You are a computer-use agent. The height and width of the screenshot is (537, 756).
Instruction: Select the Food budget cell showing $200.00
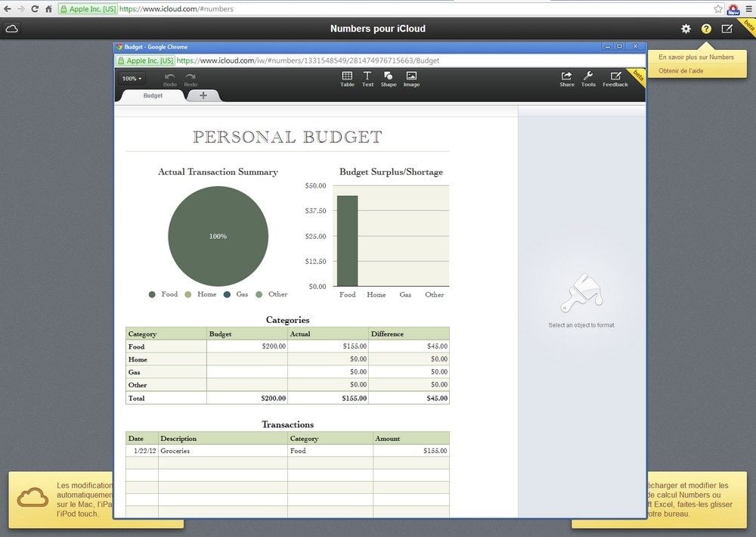247,346
